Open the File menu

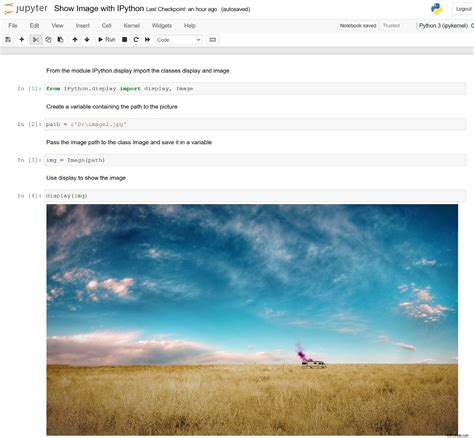point(13,26)
